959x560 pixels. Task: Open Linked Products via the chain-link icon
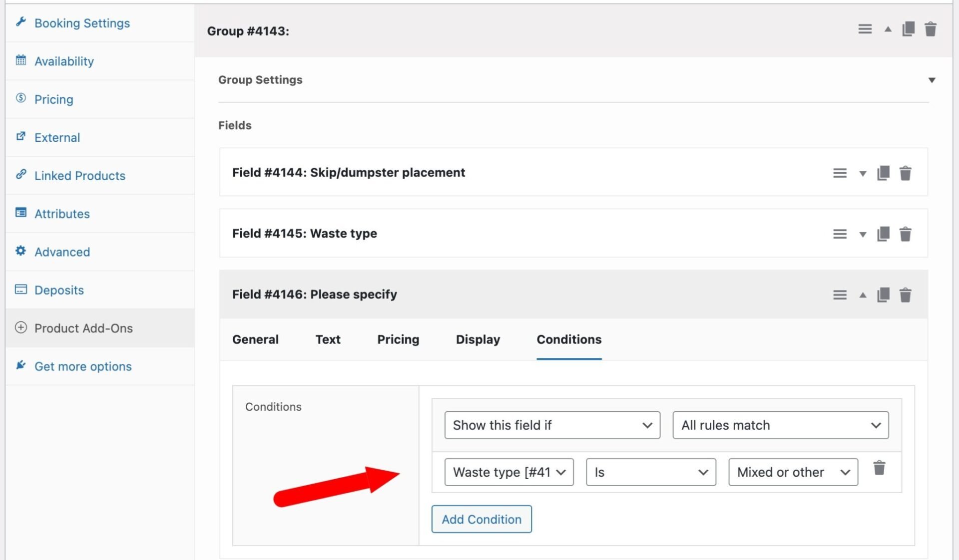point(21,174)
